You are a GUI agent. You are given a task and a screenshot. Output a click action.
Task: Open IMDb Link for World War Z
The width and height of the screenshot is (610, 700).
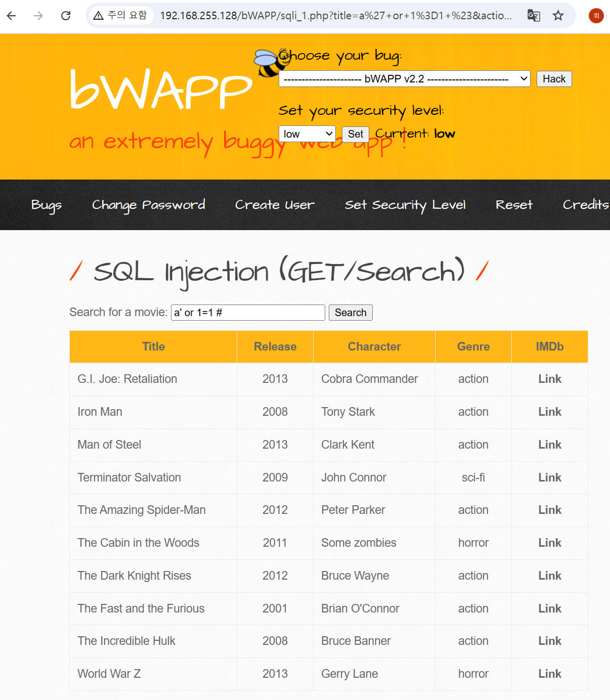point(550,674)
